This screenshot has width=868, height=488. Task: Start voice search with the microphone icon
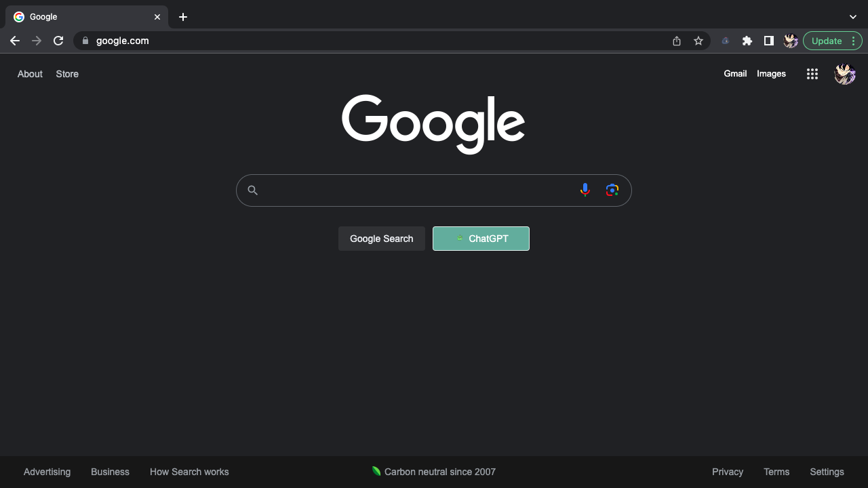tap(585, 190)
